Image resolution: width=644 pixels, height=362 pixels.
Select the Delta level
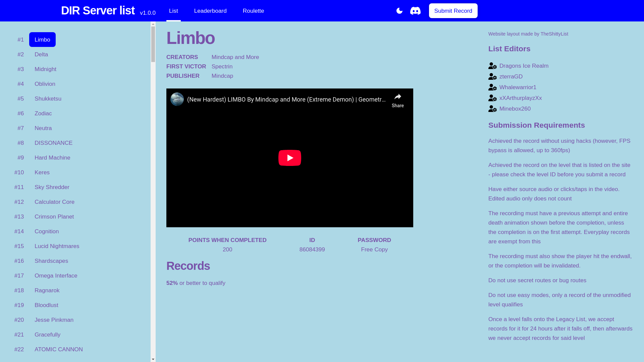tap(41, 54)
